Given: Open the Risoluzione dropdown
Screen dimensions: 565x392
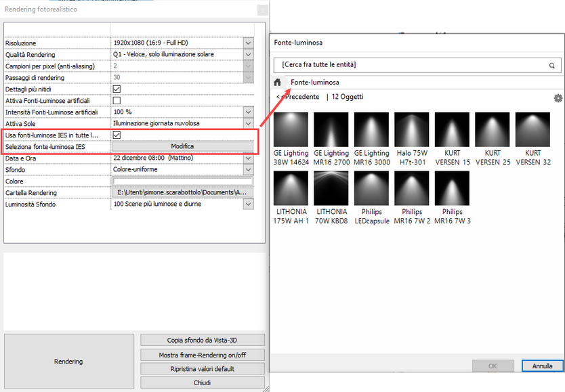Looking at the screenshot, I should (x=248, y=43).
